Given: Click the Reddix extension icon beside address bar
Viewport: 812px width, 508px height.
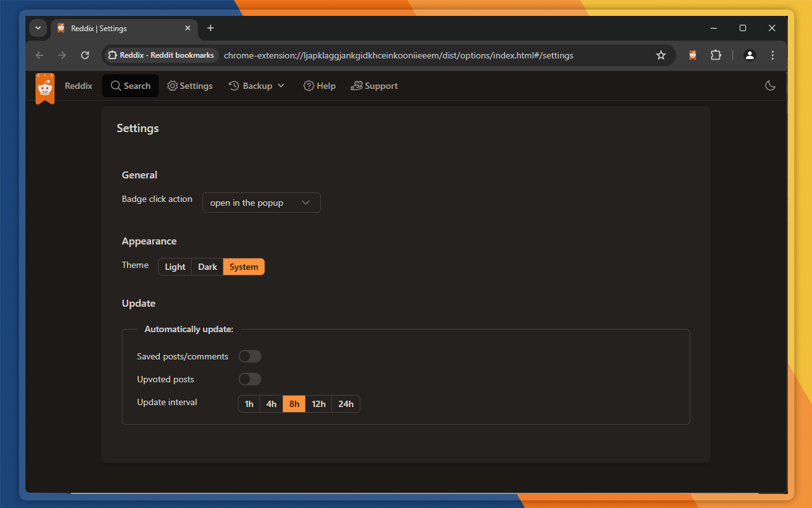Looking at the screenshot, I should click(692, 55).
